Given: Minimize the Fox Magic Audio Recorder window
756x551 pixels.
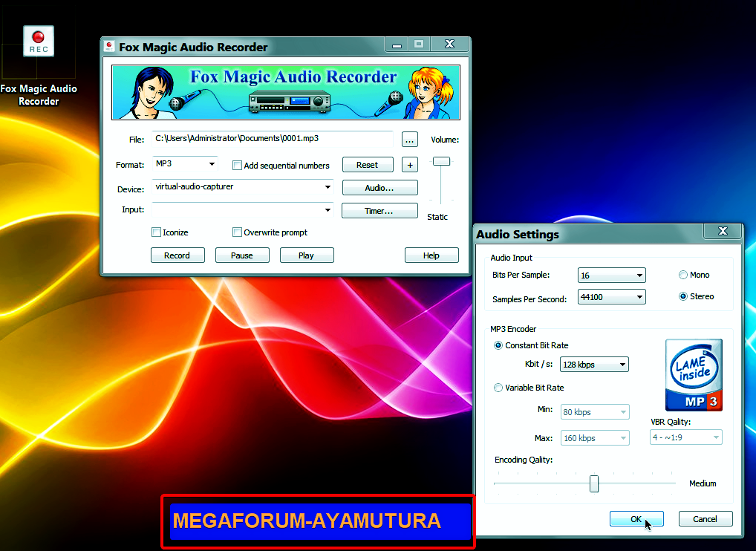Looking at the screenshot, I should [x=397, y=45].
